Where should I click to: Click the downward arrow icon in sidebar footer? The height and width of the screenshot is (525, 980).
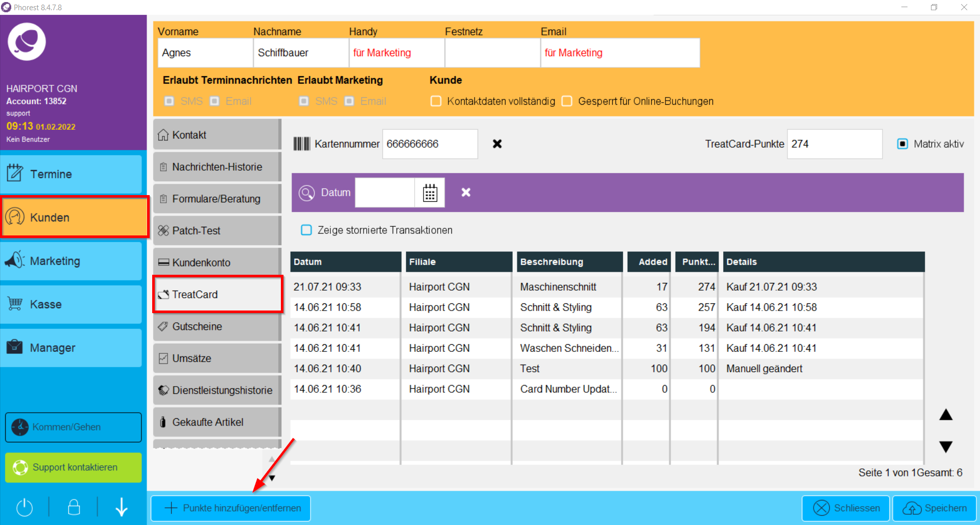coord(122,507)
